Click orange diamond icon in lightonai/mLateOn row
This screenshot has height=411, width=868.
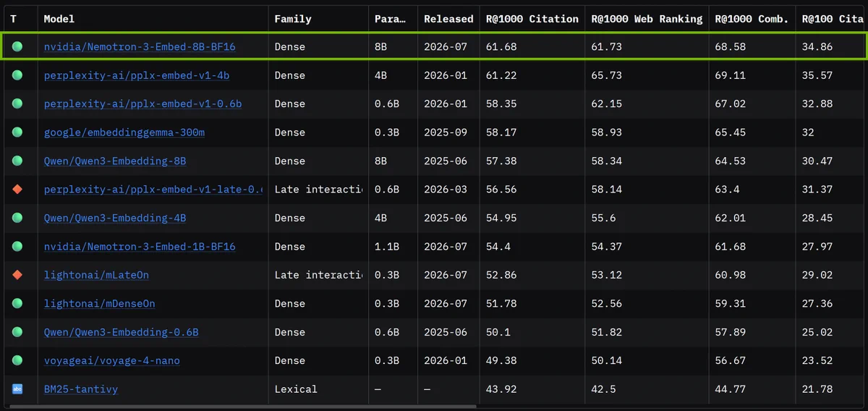point(17,275)
